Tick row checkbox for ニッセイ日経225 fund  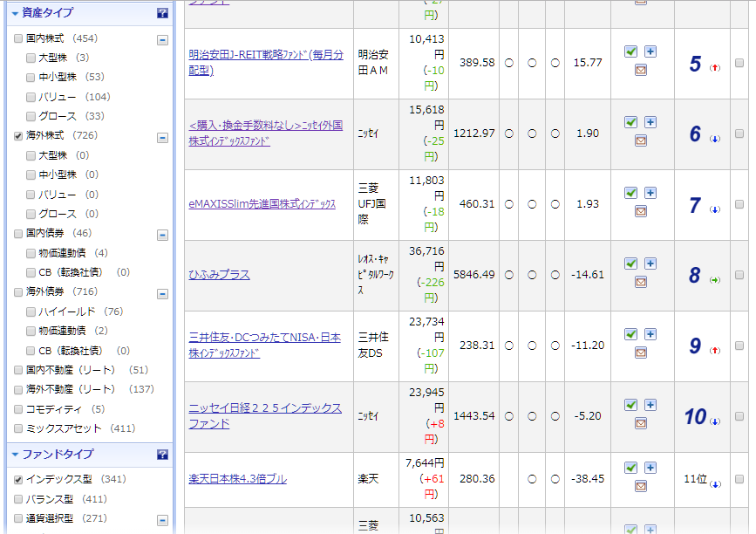click(x=739, y=416)
